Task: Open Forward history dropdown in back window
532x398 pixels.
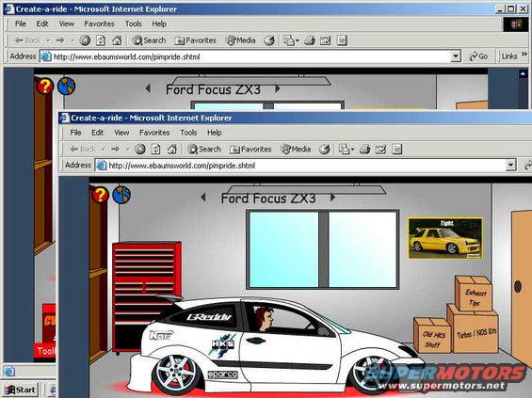Action: 73,40
